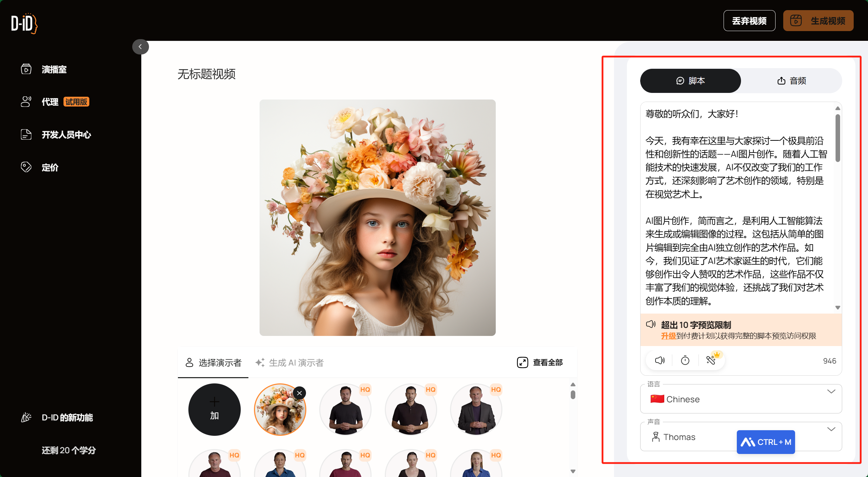Select the 脚本 tab toggle
868x477 pixels.
pyautogui.click(x=690, y=81)
